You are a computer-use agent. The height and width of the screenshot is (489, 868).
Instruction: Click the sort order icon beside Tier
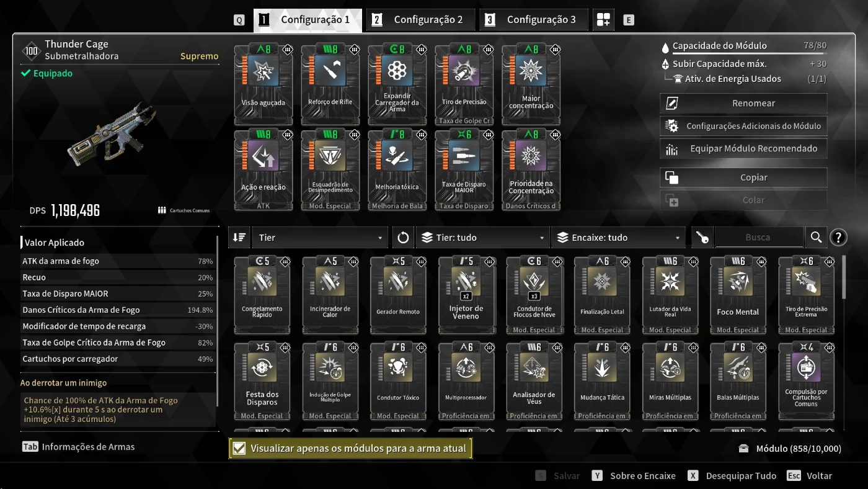[239, 237]
